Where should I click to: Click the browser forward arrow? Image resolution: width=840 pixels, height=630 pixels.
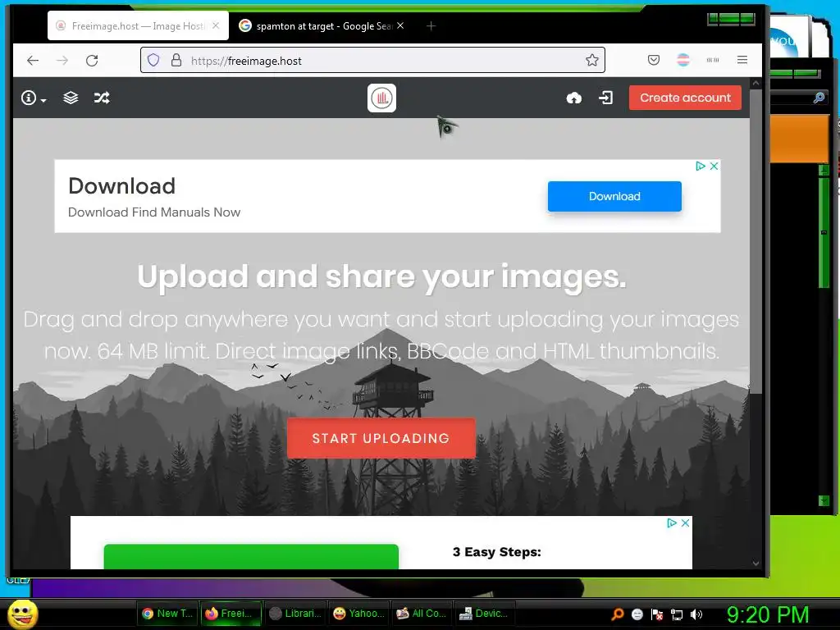tap(62, 61)
